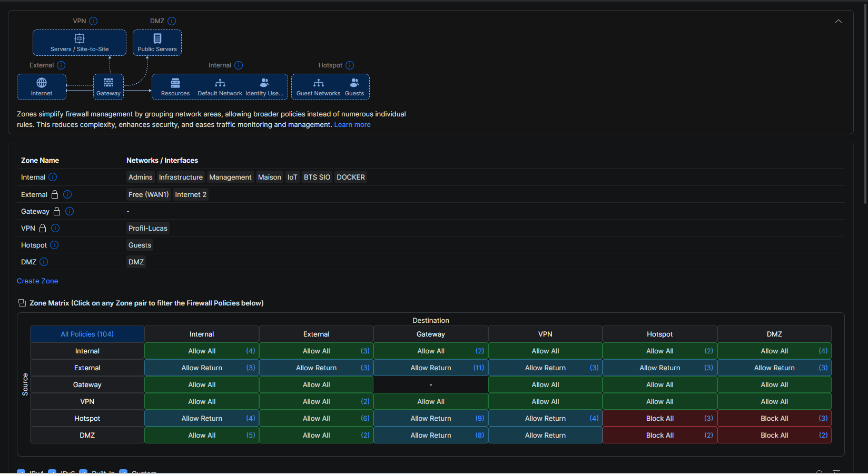The height and width of the screenshot is (474, 868).
Task: Filter by DMZ to Gateway Allow Return (8)
Action: (431, 435)
